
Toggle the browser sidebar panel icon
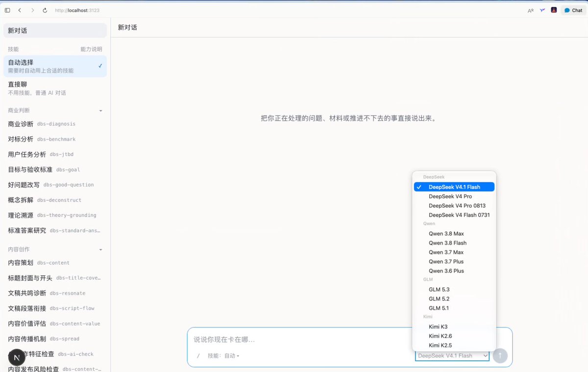point(7,10)
